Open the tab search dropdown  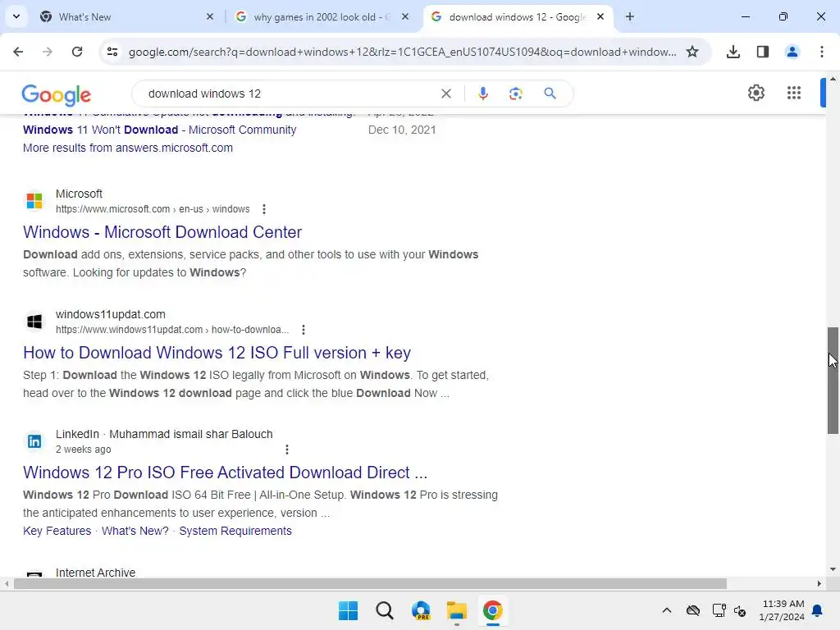coord(16,16)
